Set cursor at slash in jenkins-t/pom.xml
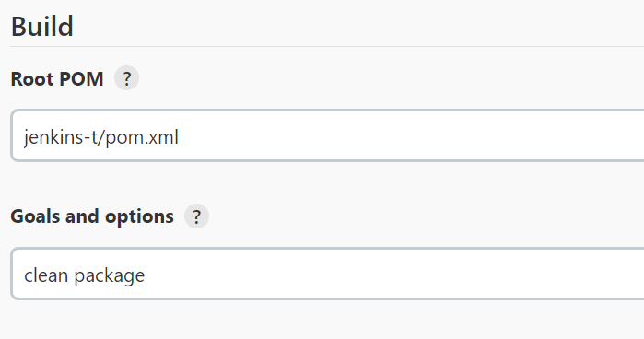 (103, 137)
